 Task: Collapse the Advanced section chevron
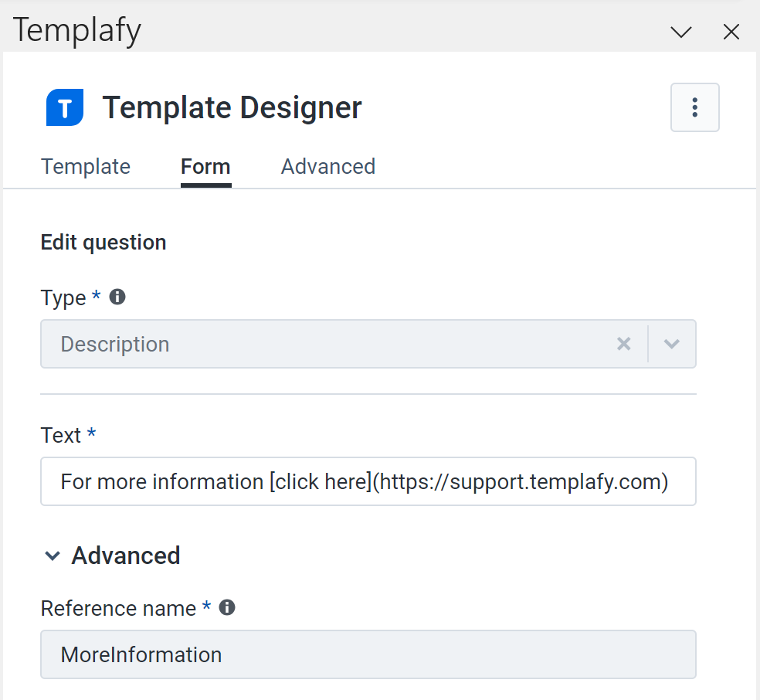click(53, 556)
